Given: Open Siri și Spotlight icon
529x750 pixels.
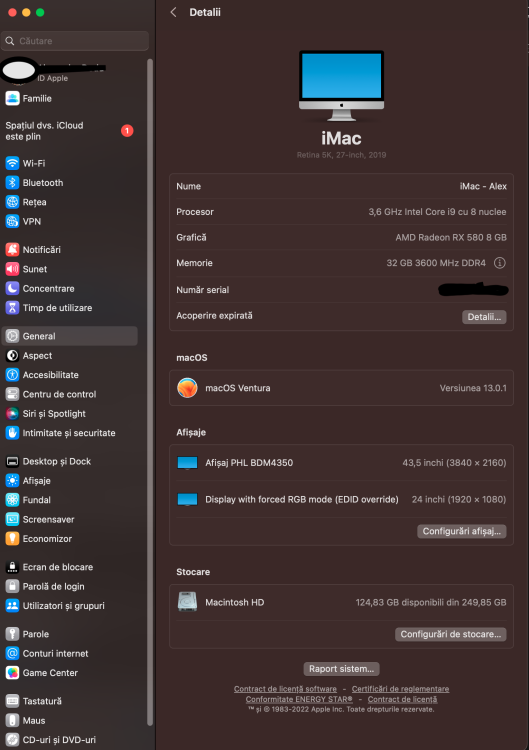Looking at the screenshot, I should (12, 414).
